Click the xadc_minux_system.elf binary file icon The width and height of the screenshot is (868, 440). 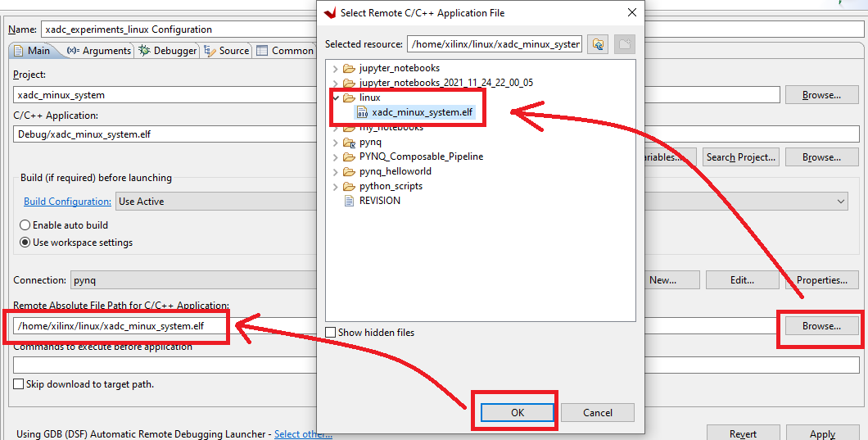coord(363,112)
